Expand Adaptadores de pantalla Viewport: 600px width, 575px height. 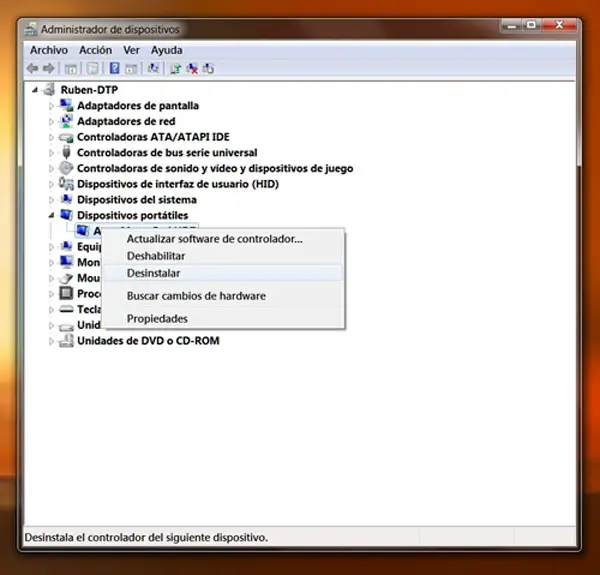point(51,106)
